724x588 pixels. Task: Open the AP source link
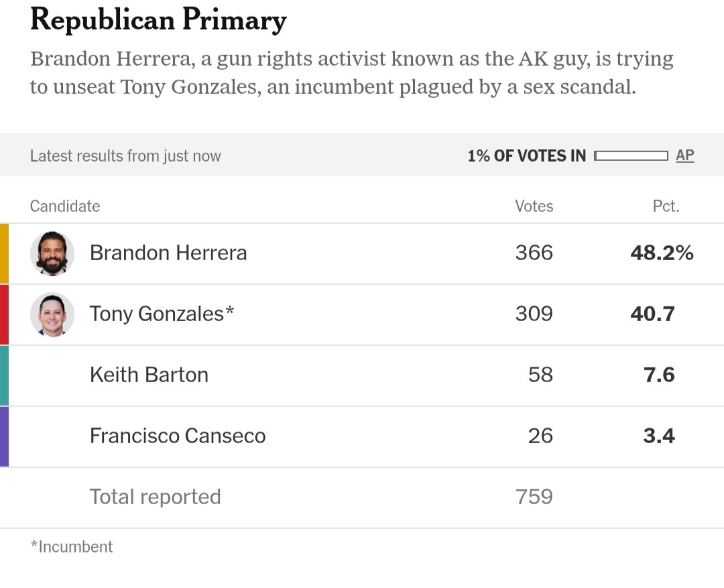(x=684, y=156)
